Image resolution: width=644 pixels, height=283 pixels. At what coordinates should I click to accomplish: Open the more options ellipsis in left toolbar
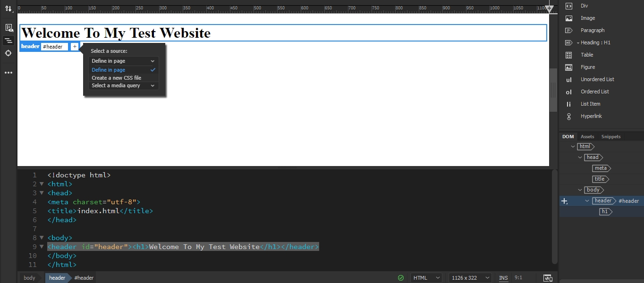coord(8,72)
